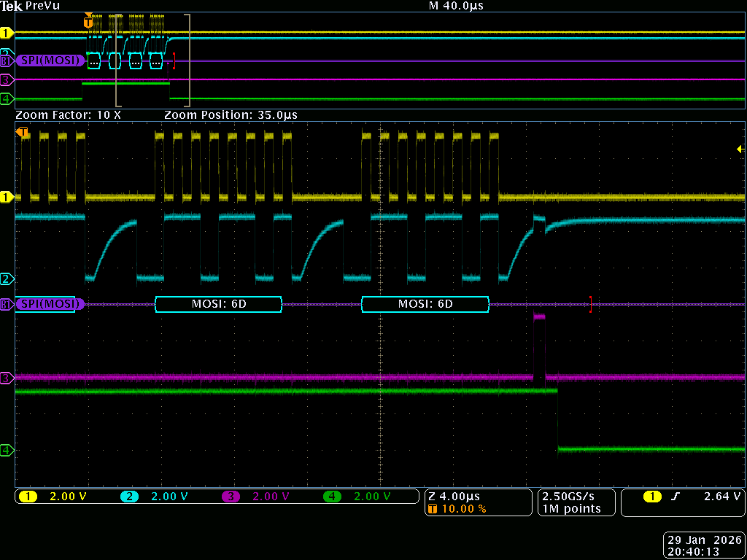Click the yellow trigger level arrow on the right edge

[x=740, y=149]
